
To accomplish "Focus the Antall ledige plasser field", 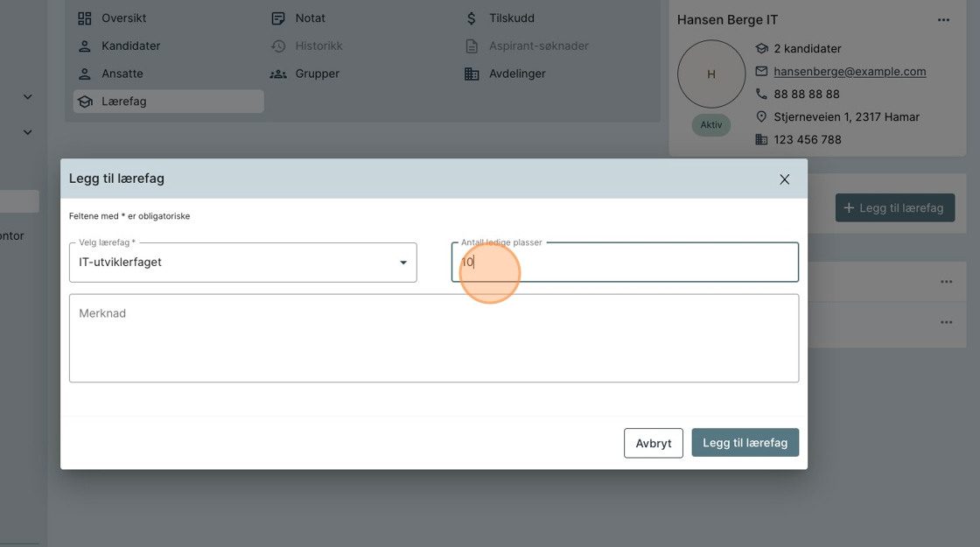I will [x=625, y=263].
